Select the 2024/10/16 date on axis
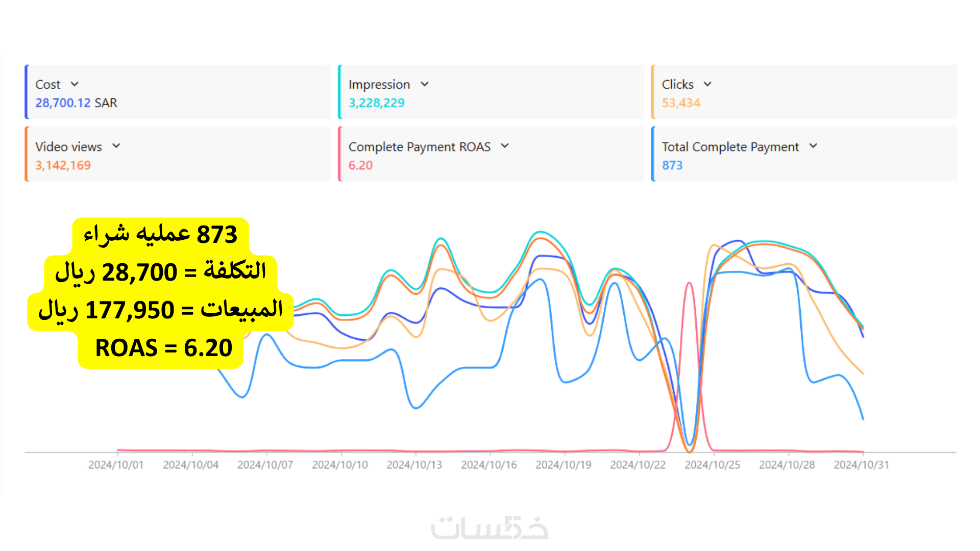This screenshot has width=980, height=551. click(488, 465)
